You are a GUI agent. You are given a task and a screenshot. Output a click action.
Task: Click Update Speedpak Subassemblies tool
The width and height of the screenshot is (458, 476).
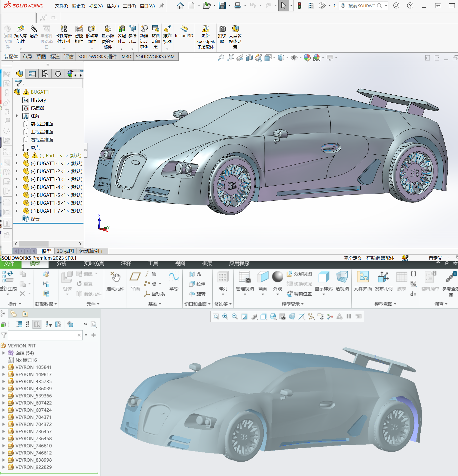[x=206, y=37]
